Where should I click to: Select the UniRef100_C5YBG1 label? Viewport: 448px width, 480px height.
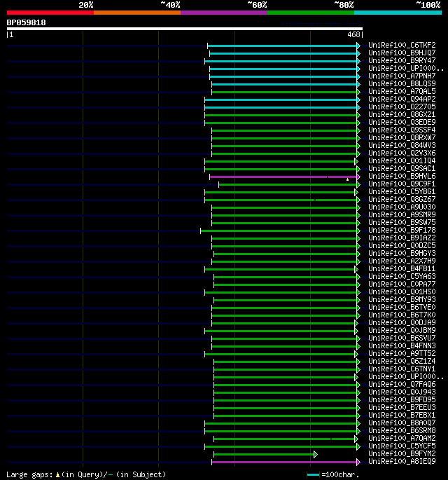(x=402, y=191)
